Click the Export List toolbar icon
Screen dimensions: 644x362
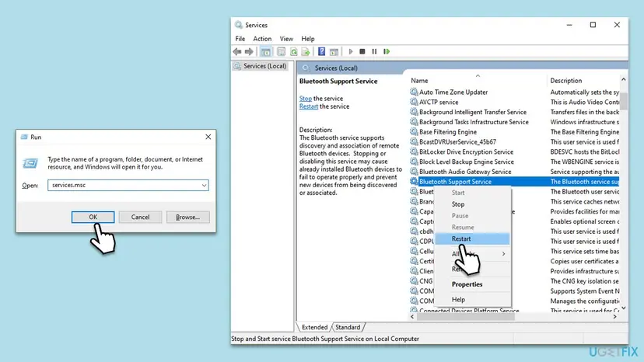coord(306,52)
